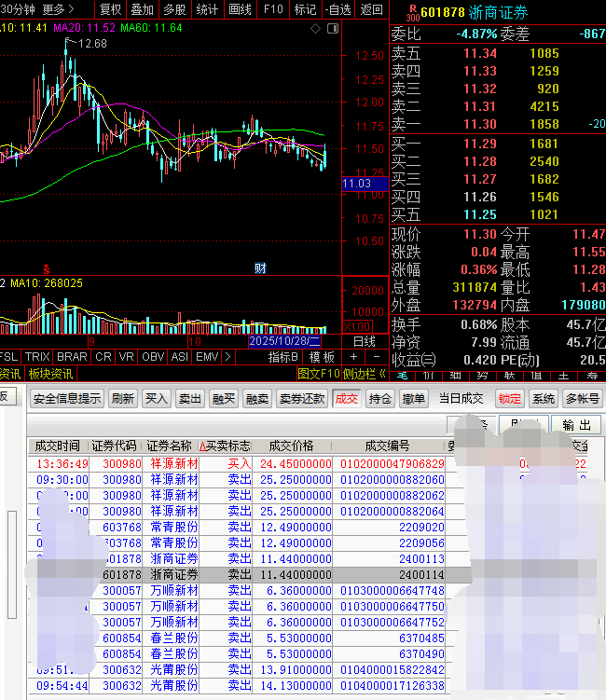This screenshot has height=700, width=606.
Task: Click the 买入 buy button
Action: pyautogui.click(x=157, y=399)
